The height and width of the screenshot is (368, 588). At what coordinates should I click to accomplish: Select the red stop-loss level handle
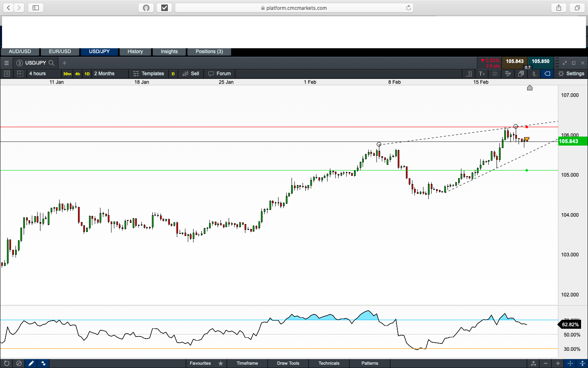coord(527,127)
